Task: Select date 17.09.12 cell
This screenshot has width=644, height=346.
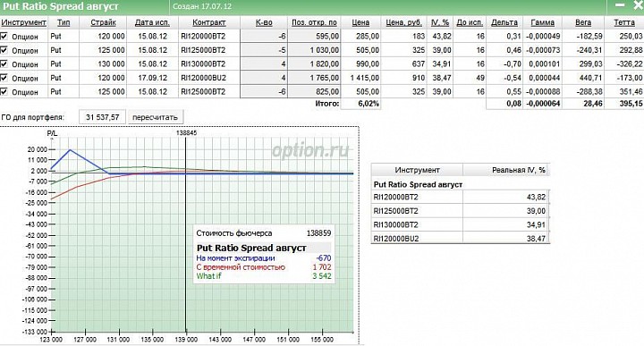Action: 152,78
